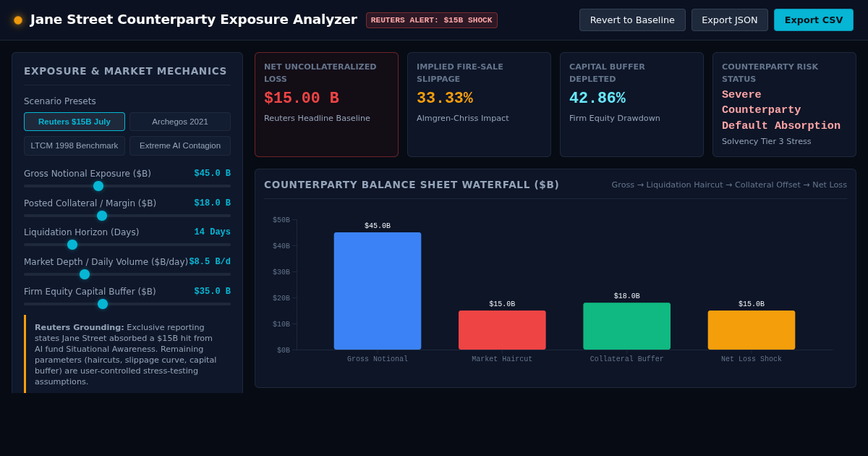Click the 33.33% slippage value
This screenshot has height=456, width=868.
pyautogui.click(x=445, y=98)
